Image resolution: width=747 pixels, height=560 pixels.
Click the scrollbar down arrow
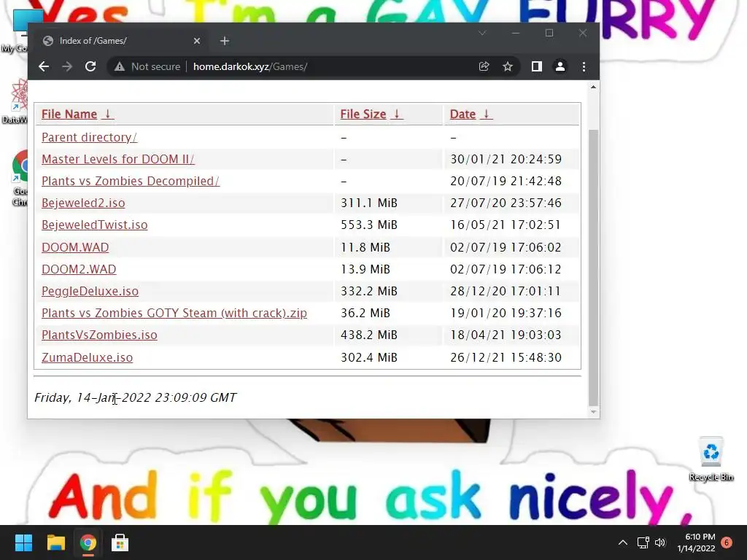(593, 412)
